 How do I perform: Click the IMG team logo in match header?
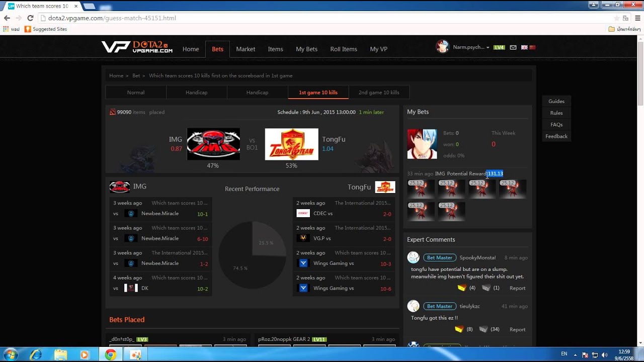pos(213,144)
